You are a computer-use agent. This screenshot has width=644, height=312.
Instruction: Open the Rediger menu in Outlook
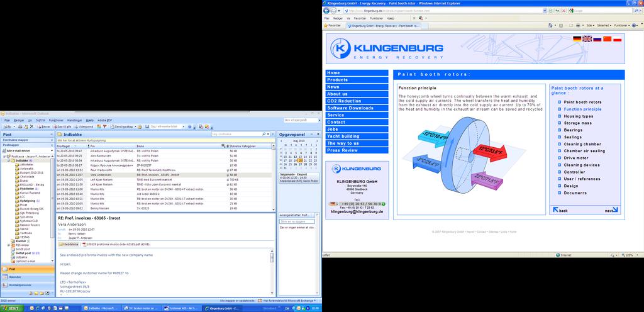coord(19,120)
